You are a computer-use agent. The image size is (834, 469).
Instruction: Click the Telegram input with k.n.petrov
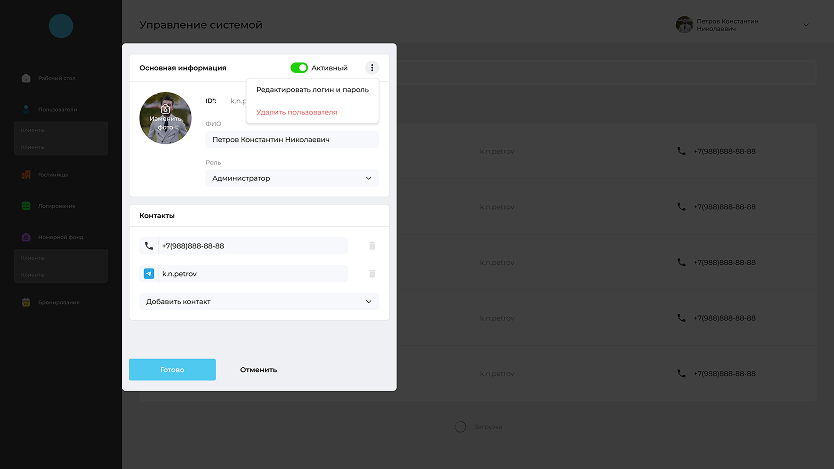pos(253,274)
